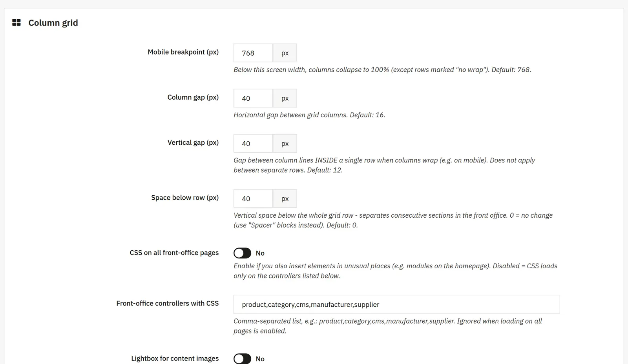Click the "Space below row (px)" label

tap(185, 198)
